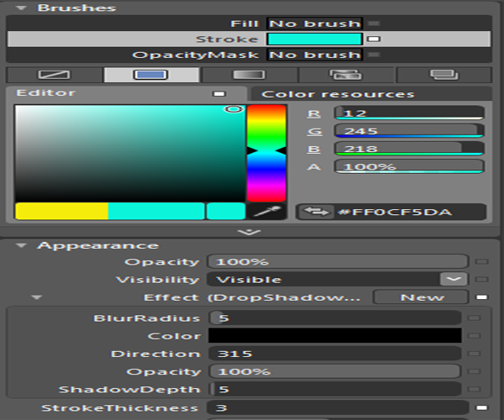Viewport: 504px width, 420px height.
Task: Click the A alpha value field
Action: click(x=409, y=166)
